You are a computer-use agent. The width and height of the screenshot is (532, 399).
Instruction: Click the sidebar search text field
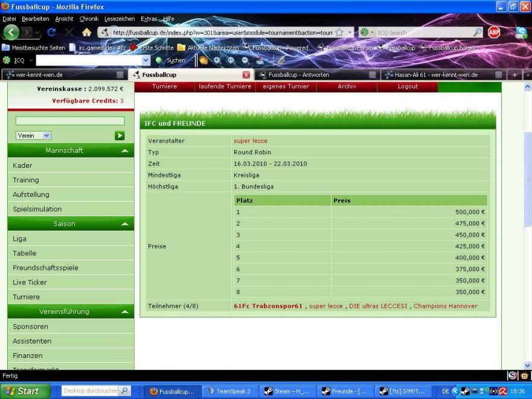click(x=70, y=121)
